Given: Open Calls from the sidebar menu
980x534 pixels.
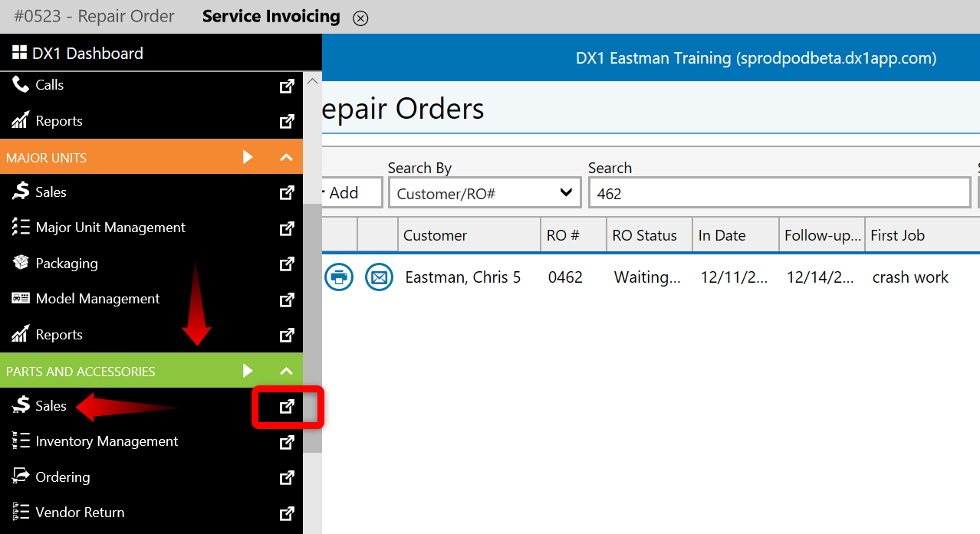Looking at the screenshot, I should [x=49, y=85].
